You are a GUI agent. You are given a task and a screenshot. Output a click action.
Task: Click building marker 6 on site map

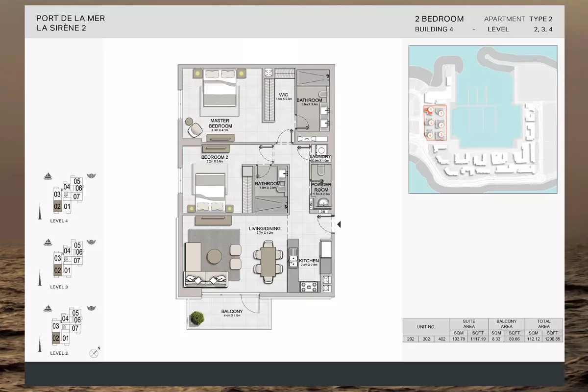point(430,135)
